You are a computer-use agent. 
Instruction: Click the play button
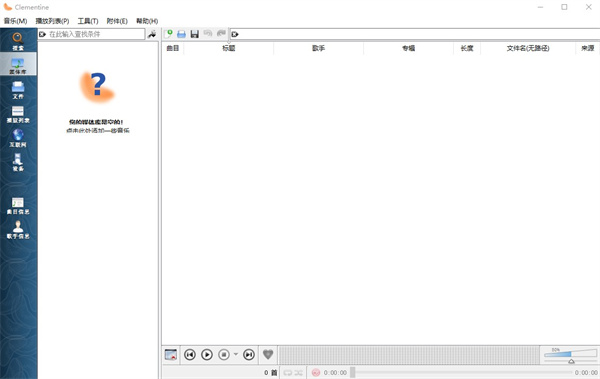point(207,354)
